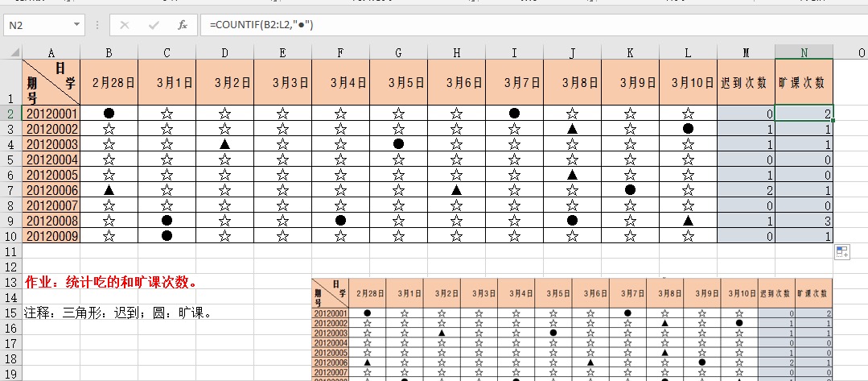
Task: Click the note text 注释 in row 15
Action: tap(118, 313)
